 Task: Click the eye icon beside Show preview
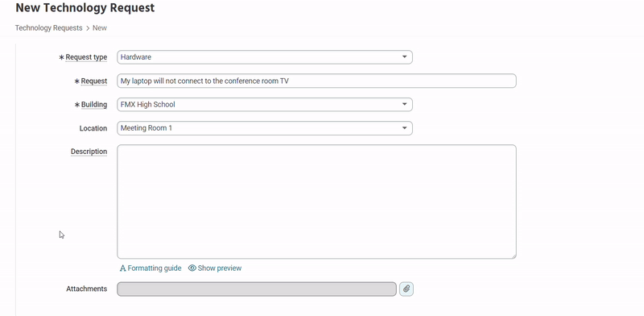192,268
